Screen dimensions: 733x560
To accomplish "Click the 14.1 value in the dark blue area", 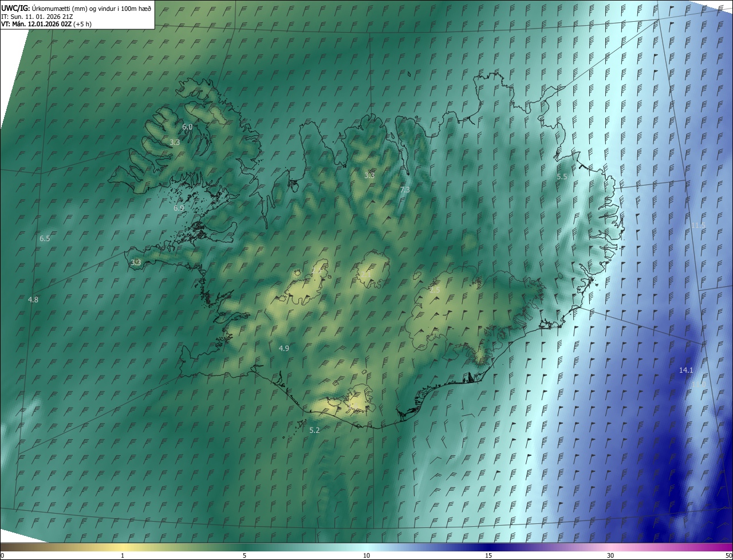I will pos(686,370).
